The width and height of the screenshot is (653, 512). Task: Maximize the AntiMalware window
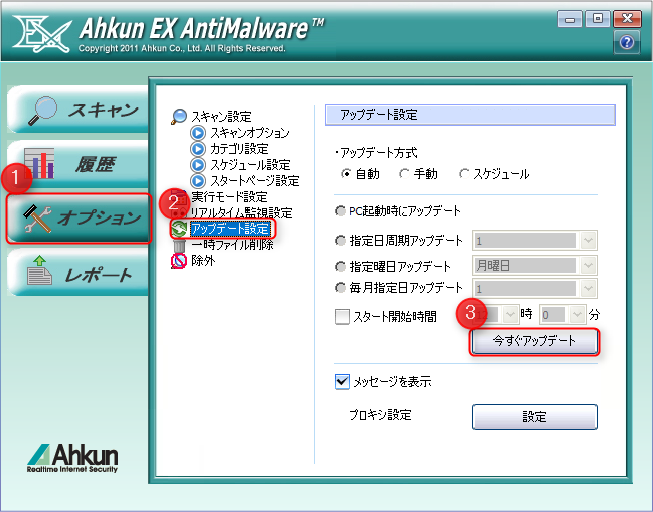598,19
